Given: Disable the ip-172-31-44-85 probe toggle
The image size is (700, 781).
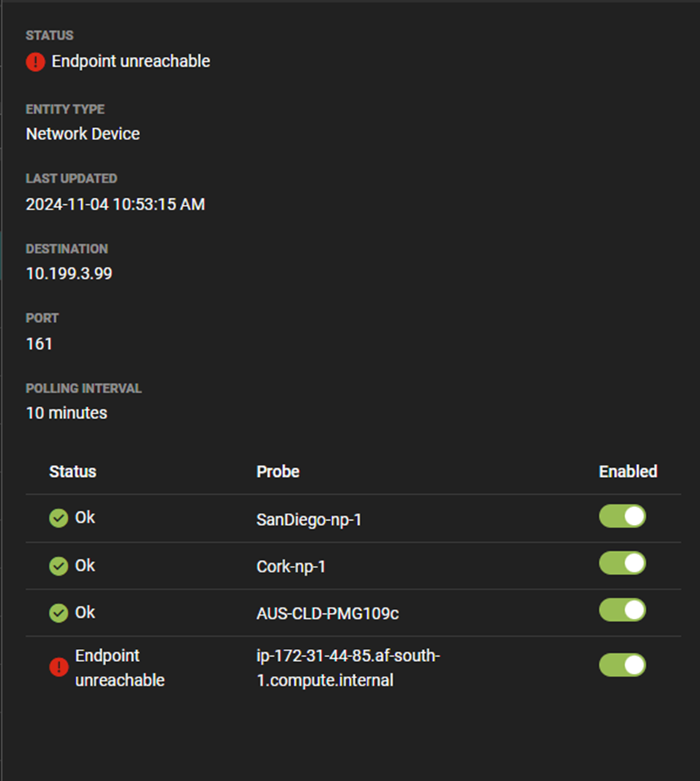Looking at the screenshot, I should tap(623, 665).
